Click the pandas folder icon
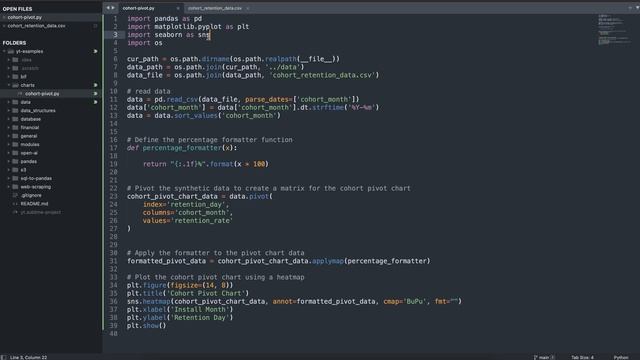The width and height of the screenshot is (640, 360). (x=16, y=161)
